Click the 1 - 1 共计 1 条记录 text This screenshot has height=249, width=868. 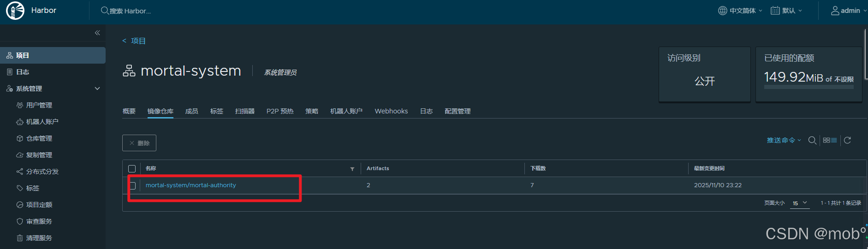[x=841, y=203]
